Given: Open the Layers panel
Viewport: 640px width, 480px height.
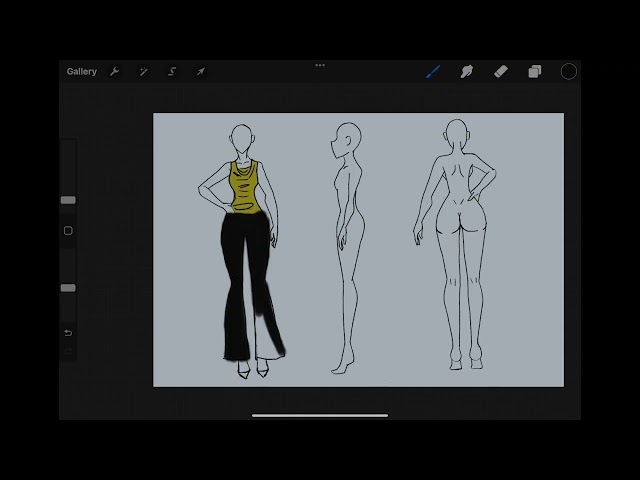Looking at the screenshot, I should pos(535,71).
